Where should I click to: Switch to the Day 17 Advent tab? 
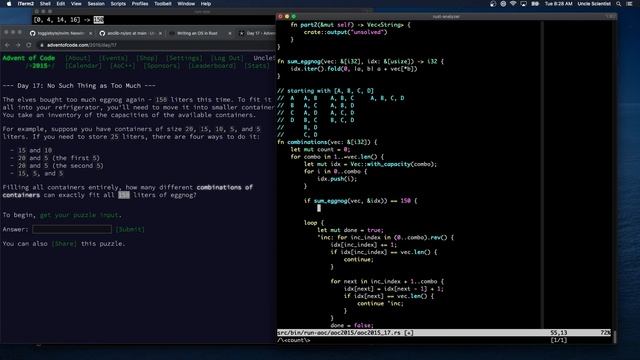(256, 33)
